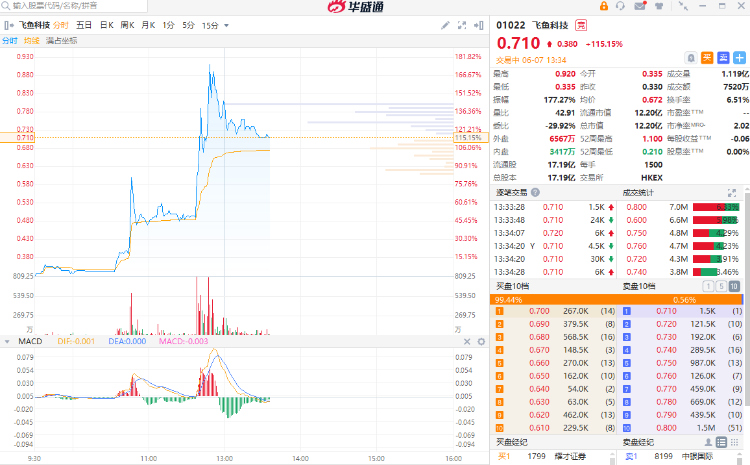Select the pencil drawing tool
The image size is (750, 465).
click(445, 25)
